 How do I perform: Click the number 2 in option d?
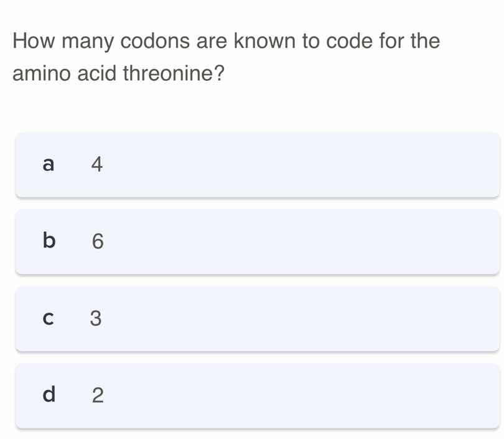click(97, 396)
